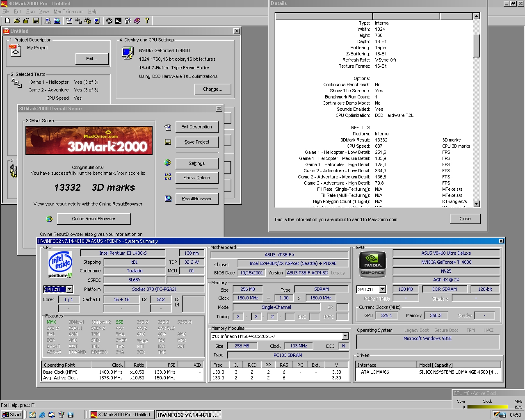Click the My Project document icon
The image size is (525, 420).
click(15, 50)
